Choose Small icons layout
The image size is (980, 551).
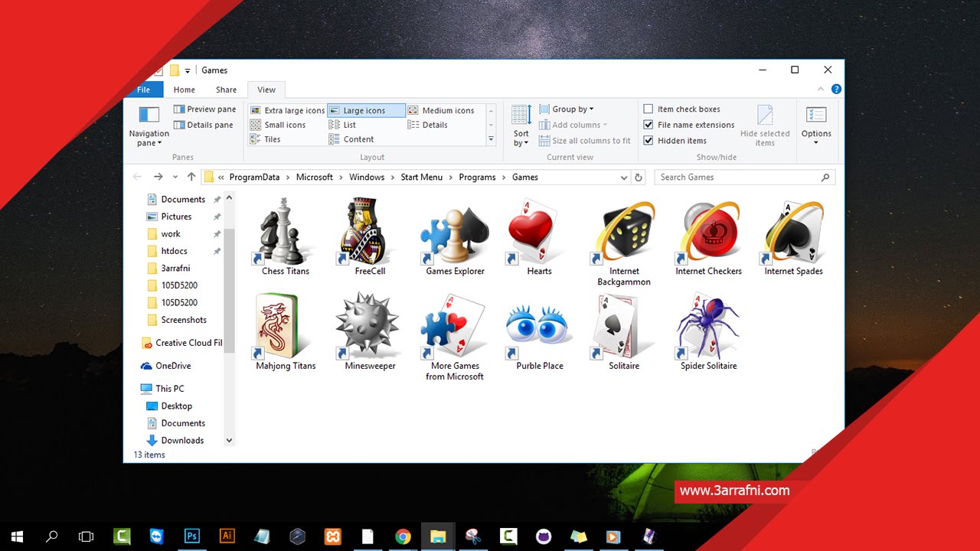(x=278, y=125)
